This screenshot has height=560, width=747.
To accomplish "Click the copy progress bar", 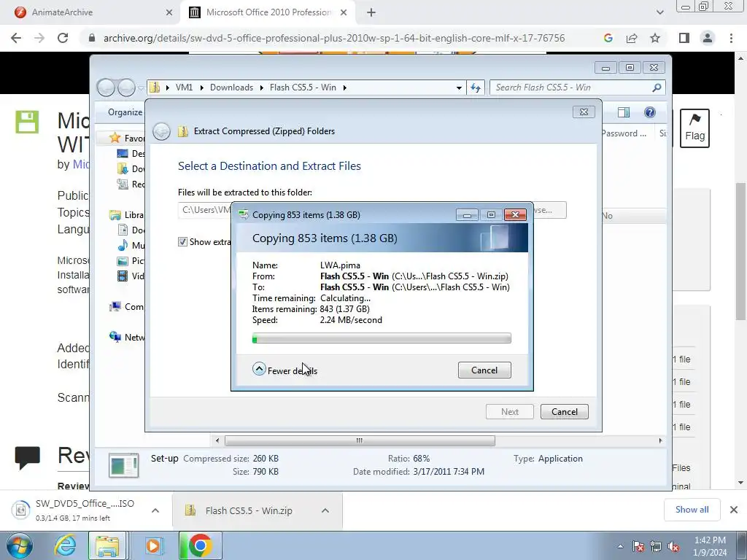I will tap(382, 338).
